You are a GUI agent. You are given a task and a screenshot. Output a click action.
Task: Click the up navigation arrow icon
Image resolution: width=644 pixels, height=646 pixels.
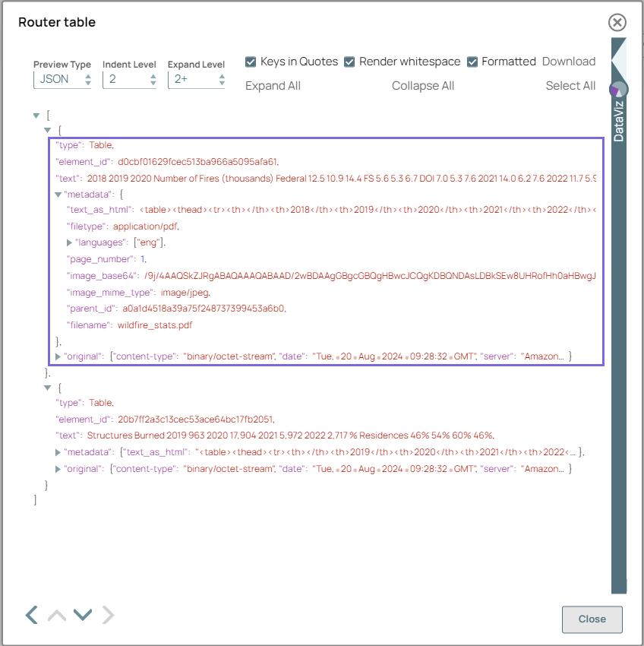pyautogui.click(x=56, y=614)
